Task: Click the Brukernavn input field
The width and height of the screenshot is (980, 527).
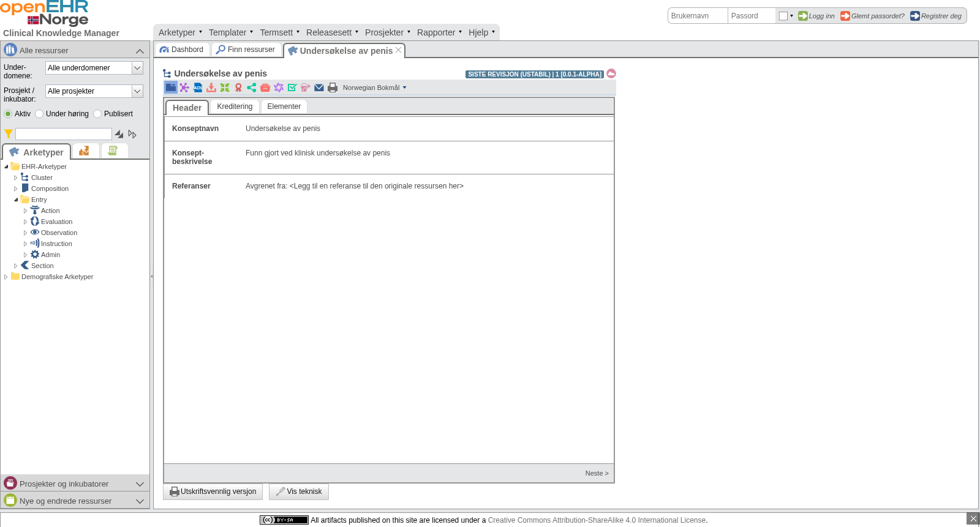Action: coord(698,16)
